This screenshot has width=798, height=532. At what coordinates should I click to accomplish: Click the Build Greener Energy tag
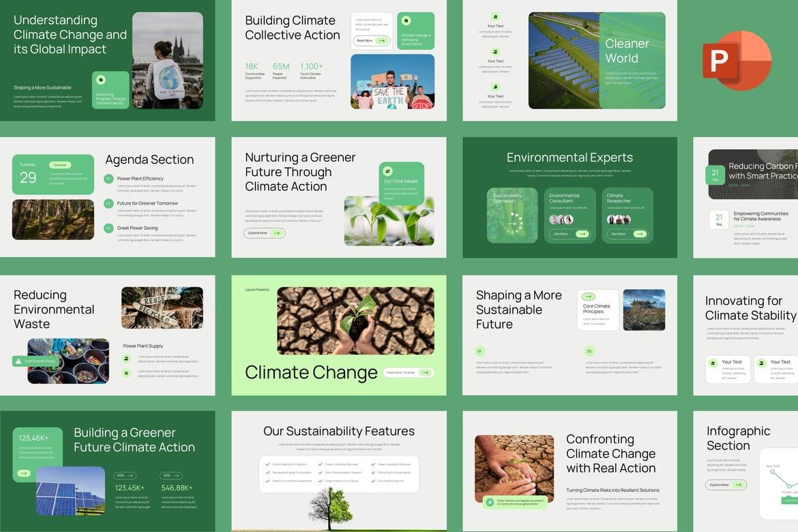35,361
